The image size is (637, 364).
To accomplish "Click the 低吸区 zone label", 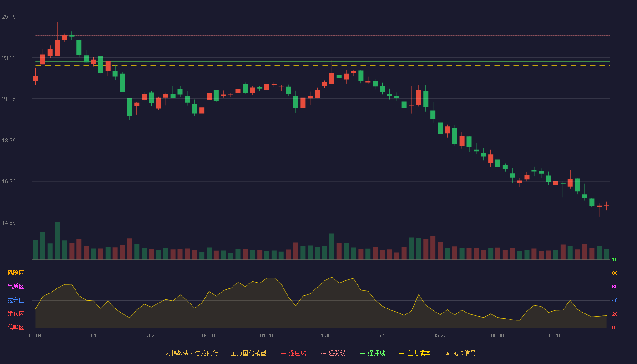I will [x=15, y=327].
